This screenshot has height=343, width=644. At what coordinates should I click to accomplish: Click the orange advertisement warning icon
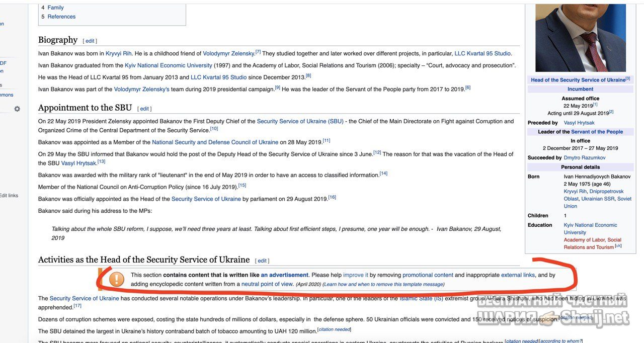pos(117,279)
